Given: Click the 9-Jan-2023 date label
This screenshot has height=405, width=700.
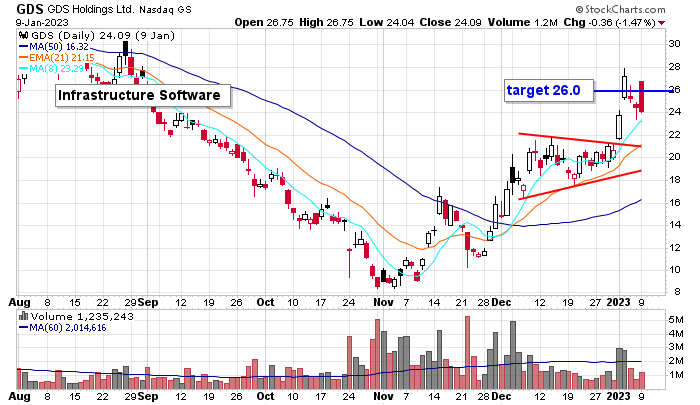Looking at the screenshot, I should [42, 22].
